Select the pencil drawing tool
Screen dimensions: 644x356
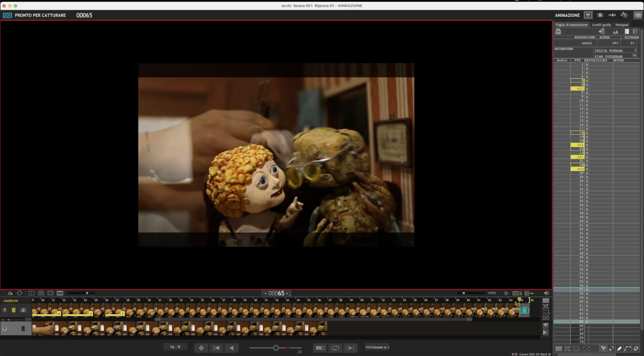coord(611,348)
